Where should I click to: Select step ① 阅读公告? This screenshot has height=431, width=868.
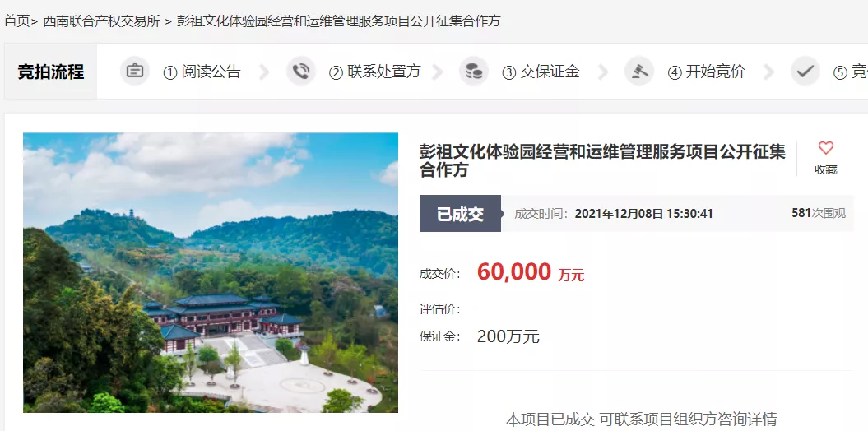click(202, 72)
